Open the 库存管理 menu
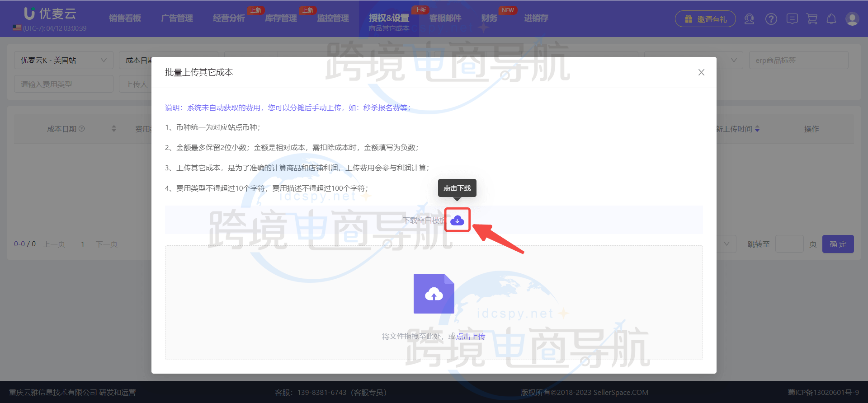The image size is (868, 403). pos(281,18)
